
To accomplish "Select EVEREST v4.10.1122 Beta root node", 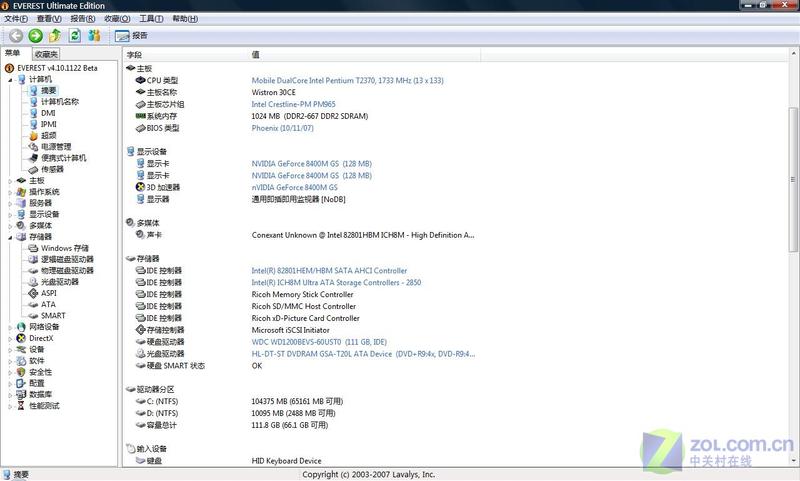I will 57,68.
